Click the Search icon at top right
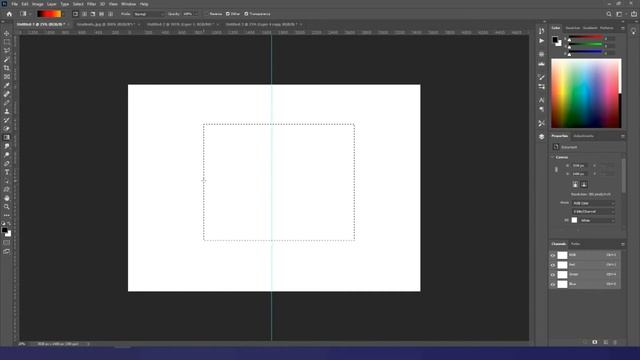 (609, 14)
